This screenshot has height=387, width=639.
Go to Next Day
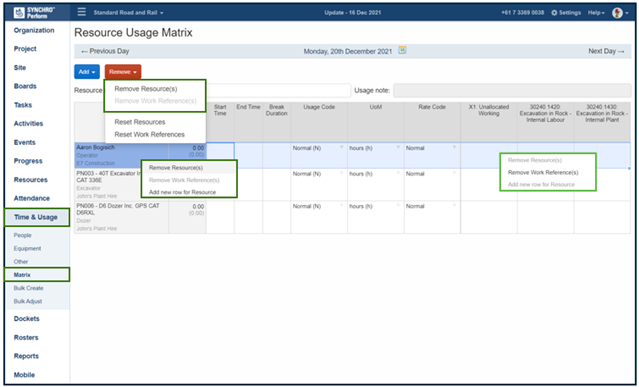(606, 51)
